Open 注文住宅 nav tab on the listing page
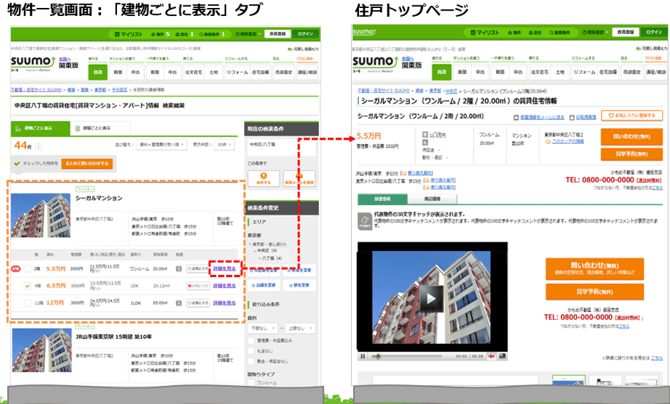670x404 pixels. 194,72
